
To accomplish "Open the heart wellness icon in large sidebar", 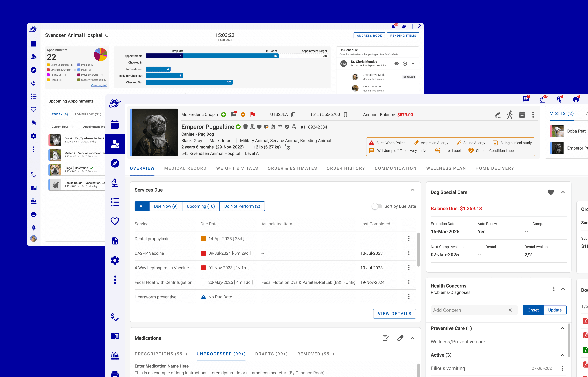I will pos(115,221).
